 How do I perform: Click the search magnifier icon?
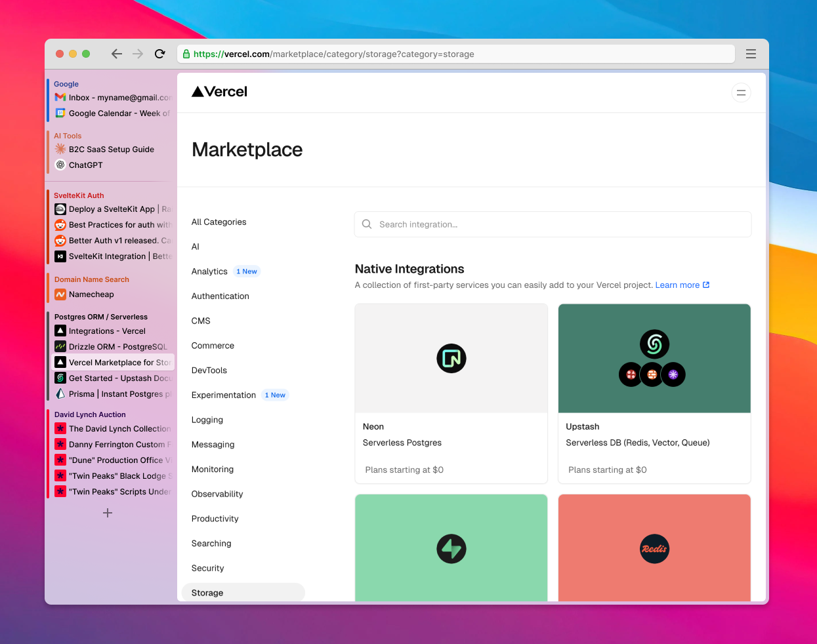[367, 224]
